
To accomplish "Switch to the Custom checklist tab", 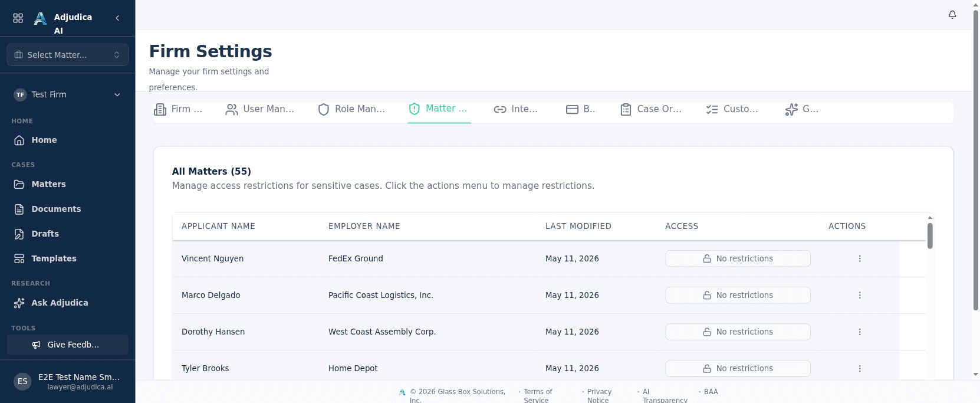I will point(732,109).
